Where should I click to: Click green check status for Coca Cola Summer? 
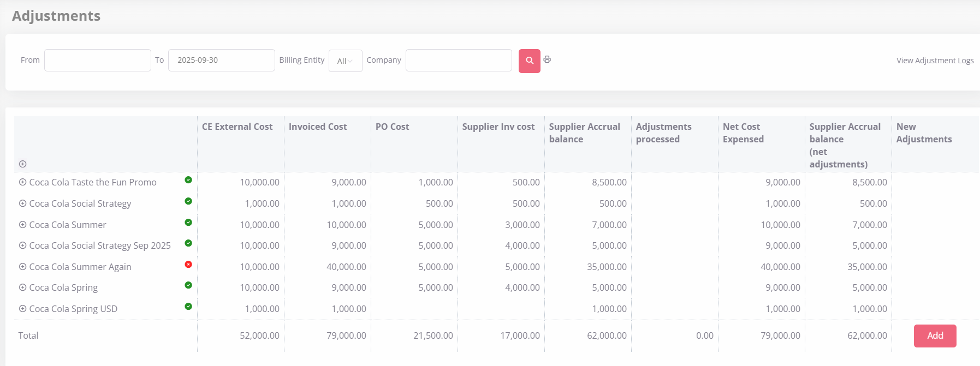188,222
